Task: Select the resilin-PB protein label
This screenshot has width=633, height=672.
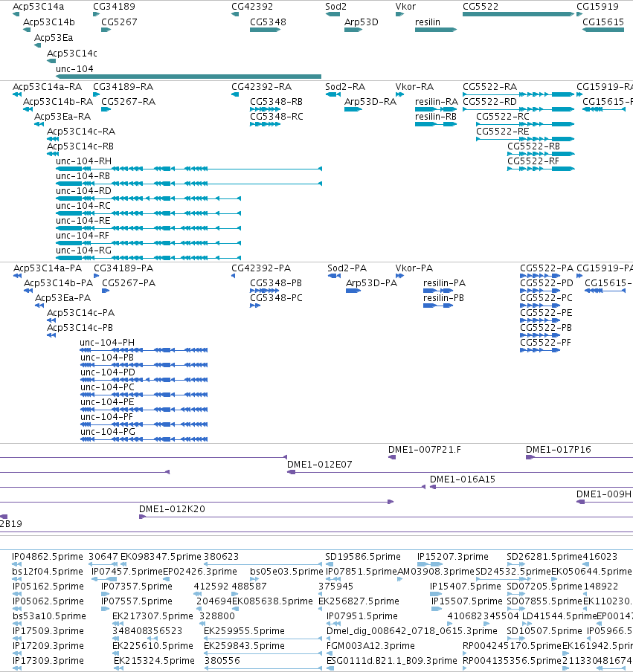Action: click(x=443, y=298)
